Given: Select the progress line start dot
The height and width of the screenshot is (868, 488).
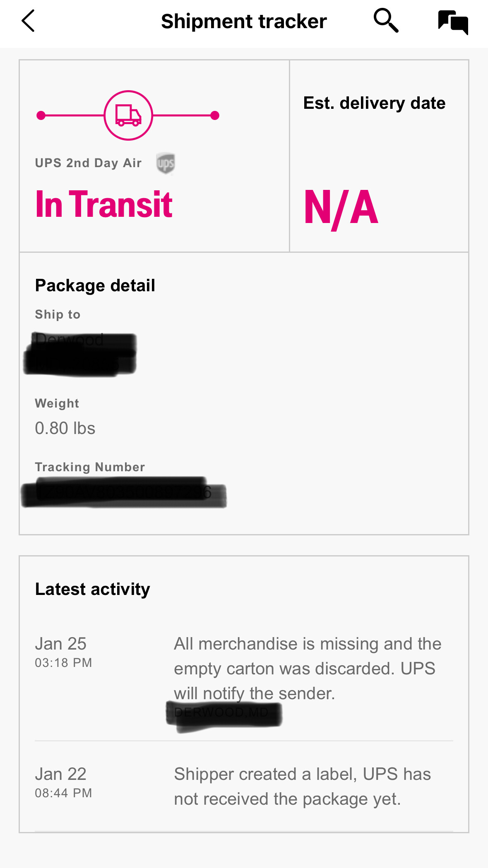Looking at the screenshot, I should (x=41, y=115).
